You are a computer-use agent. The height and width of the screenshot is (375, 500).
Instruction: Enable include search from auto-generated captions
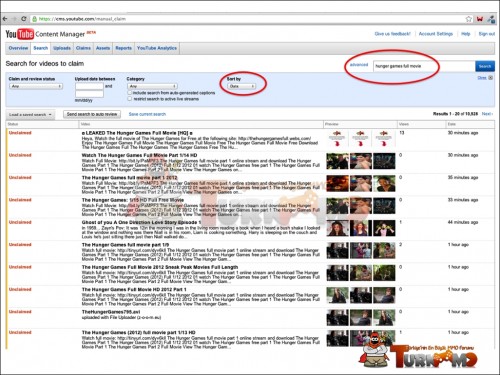pos(130,93)
